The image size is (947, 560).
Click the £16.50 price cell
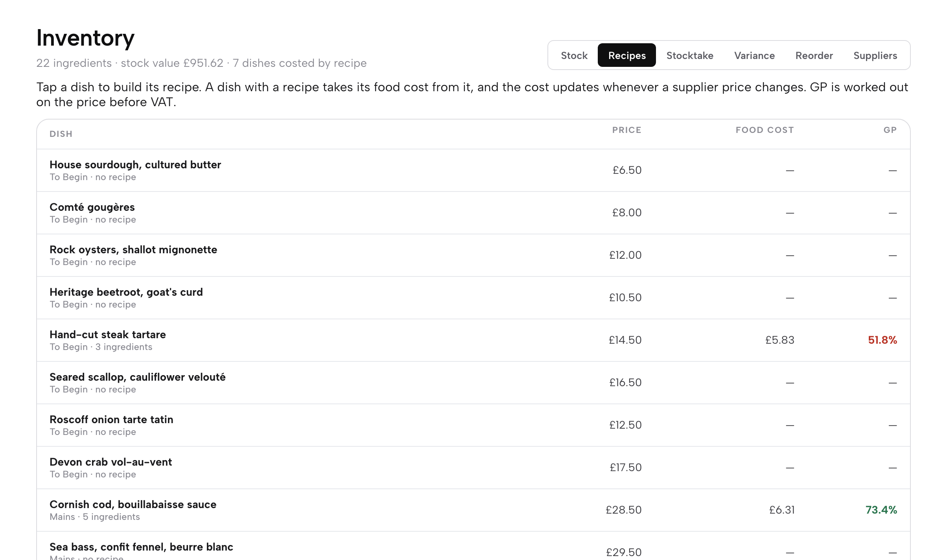[x=625, y=383]
